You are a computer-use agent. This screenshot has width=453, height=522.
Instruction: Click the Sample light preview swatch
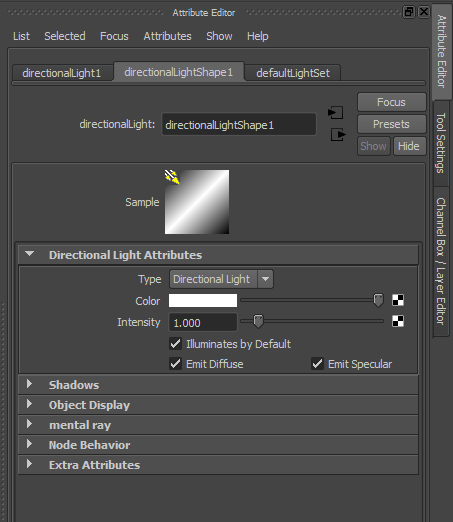pyautogui.click(x=197, y=202)
